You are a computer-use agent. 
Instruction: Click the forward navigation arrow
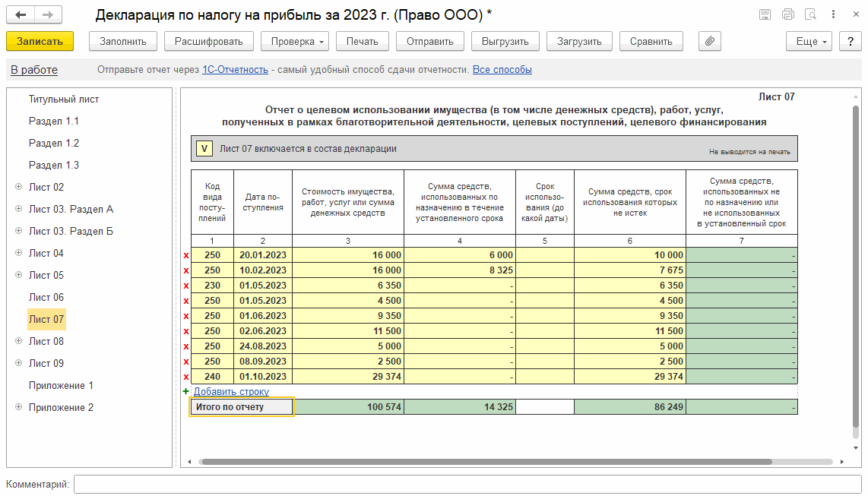(48, 15)
